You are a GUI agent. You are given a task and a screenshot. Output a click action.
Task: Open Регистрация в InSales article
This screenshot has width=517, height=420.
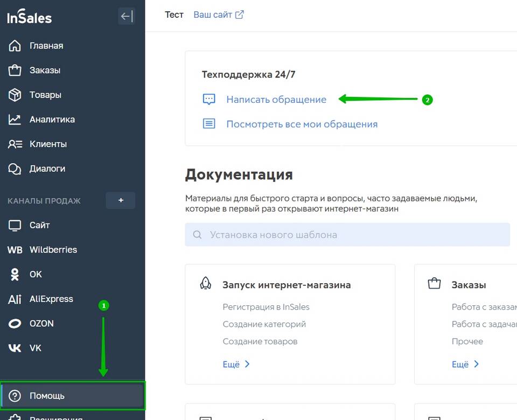pos(266,307)
